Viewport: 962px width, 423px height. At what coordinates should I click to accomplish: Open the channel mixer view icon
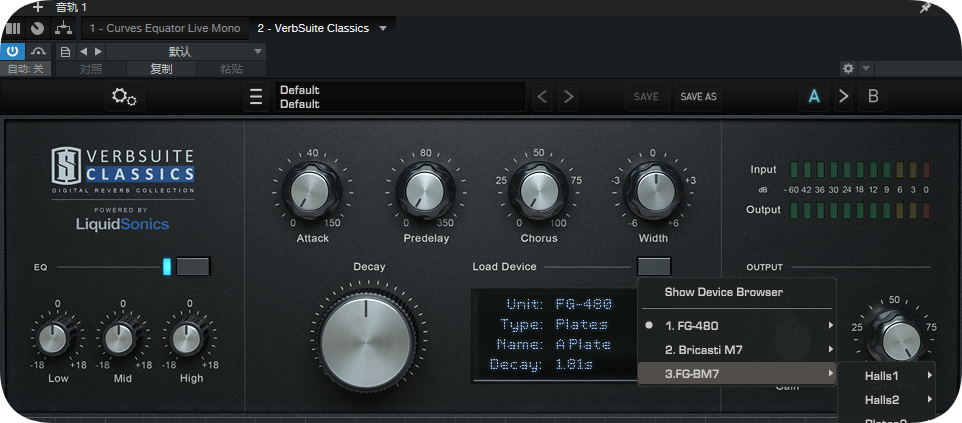pyautogui.click(x=13, y=28)
